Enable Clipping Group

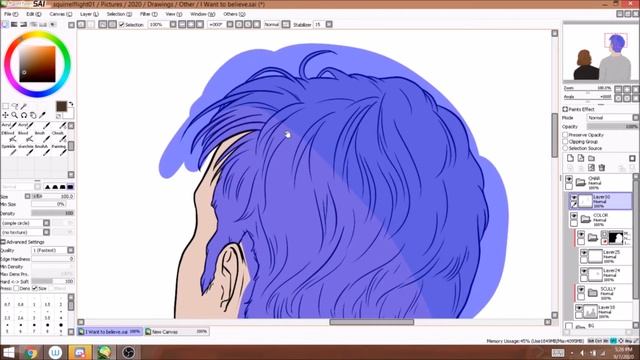[x=565, y=141]
